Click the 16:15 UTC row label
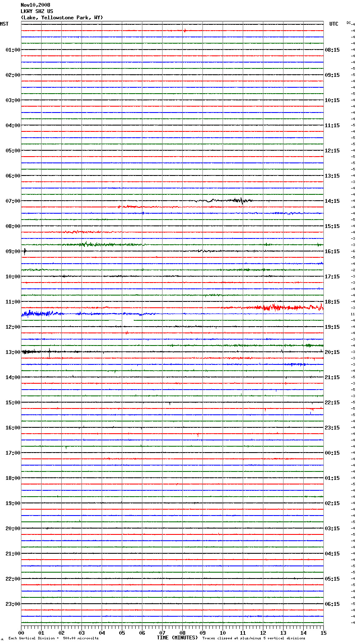 (332, 251)
